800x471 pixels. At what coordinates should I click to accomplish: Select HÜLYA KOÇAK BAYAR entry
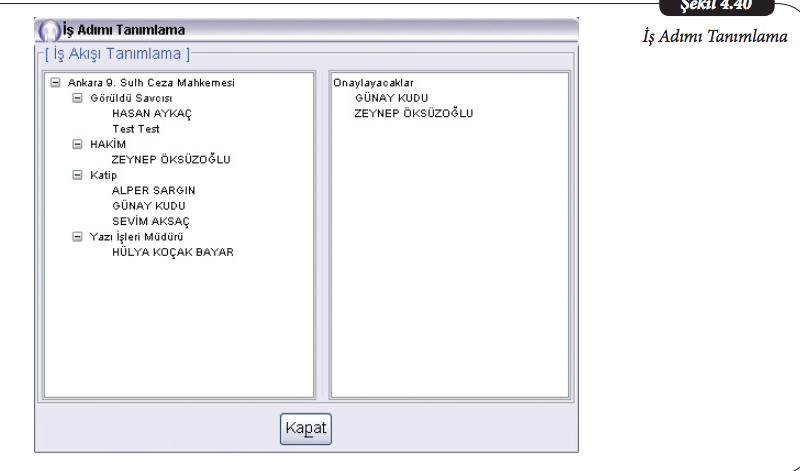coord(172,252)
